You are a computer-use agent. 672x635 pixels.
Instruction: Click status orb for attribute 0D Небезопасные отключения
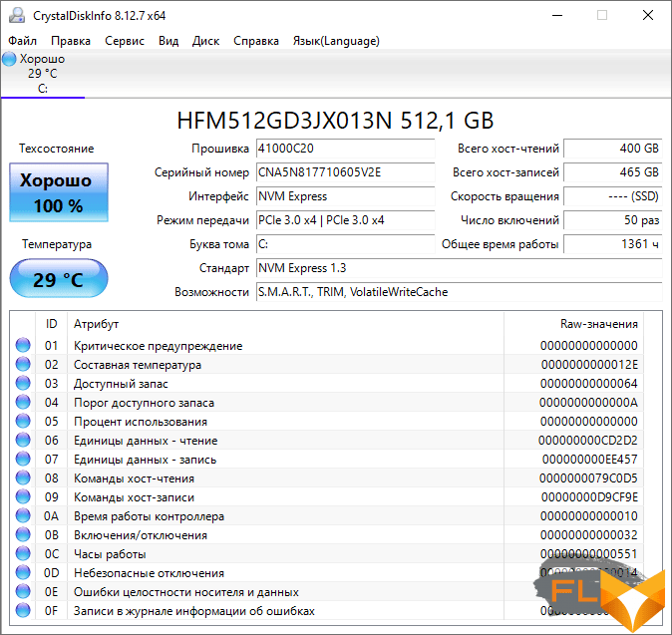(x=23, y=572)
